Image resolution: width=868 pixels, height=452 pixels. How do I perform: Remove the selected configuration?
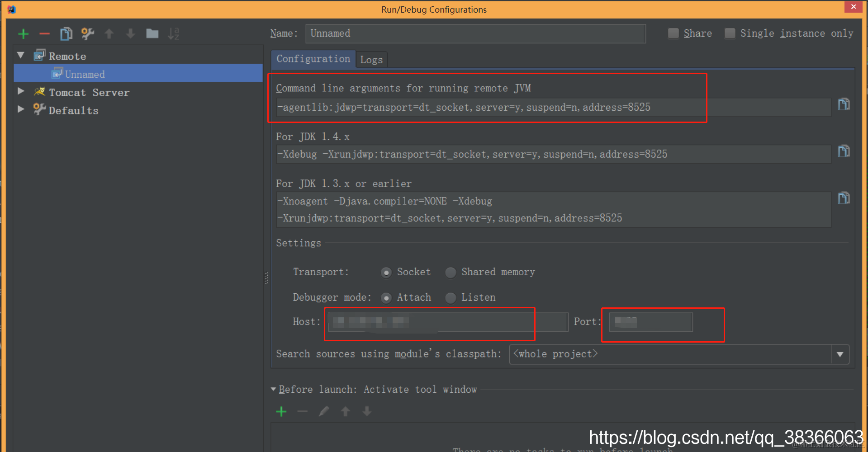click(44, 34)
